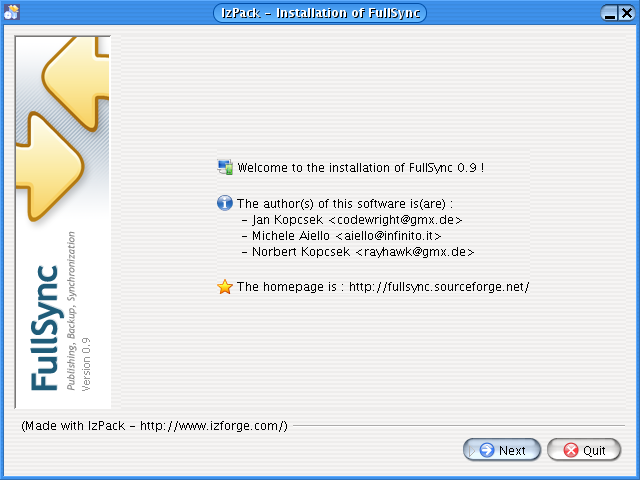The width and height of the screenshot is (640, 480).
Task: Close the installer window
Action: (x=627, y=13)
